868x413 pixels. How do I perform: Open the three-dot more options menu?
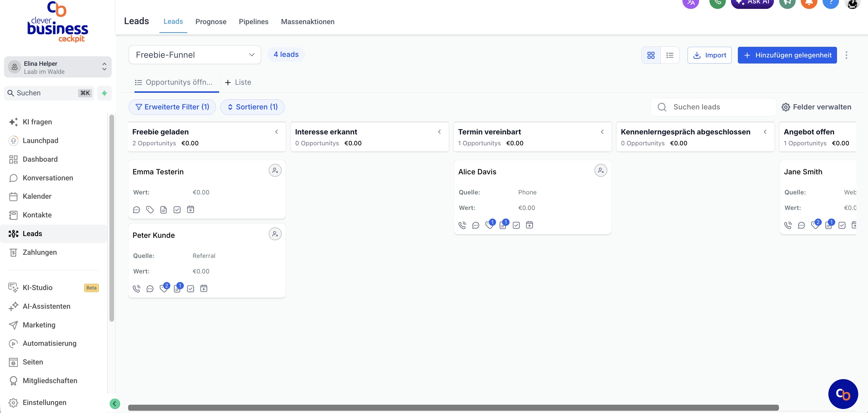pyautogui.click(x=846, y=55)
